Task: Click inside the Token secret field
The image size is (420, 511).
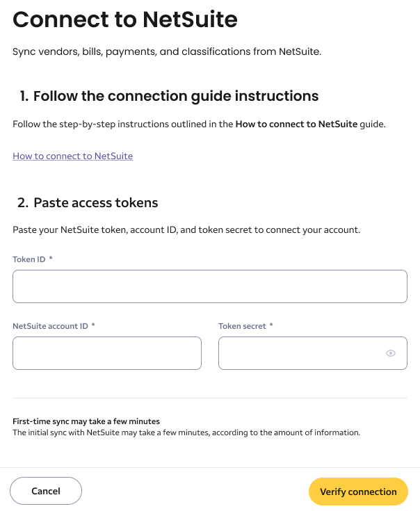Action: point(299,353)
